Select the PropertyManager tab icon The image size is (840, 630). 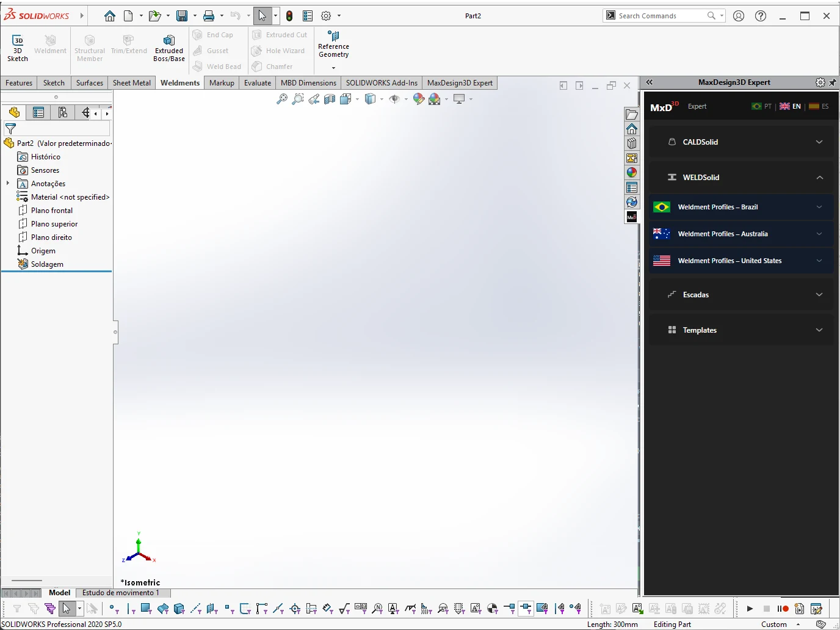tap(38, 112)
